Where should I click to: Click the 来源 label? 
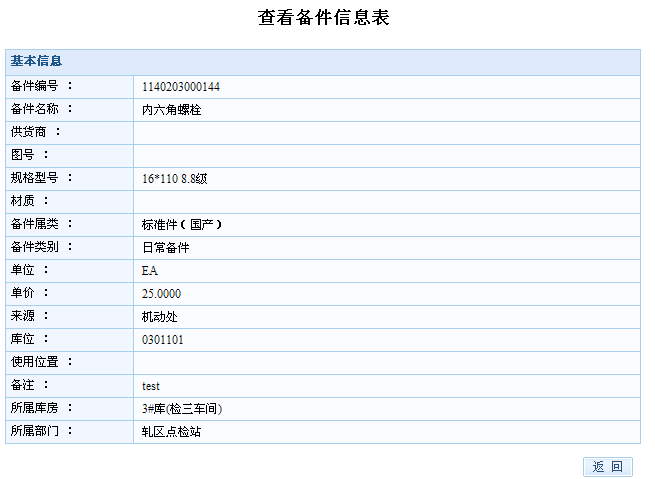23,315
